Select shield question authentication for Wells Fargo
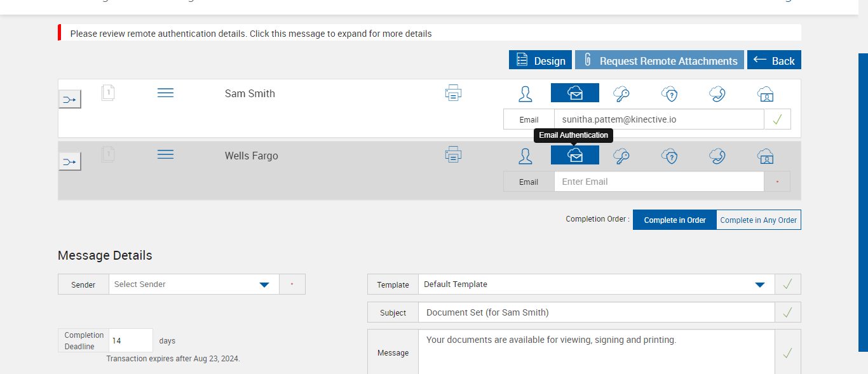The height and width of the screenshot is (374, 868). (669, 156)
